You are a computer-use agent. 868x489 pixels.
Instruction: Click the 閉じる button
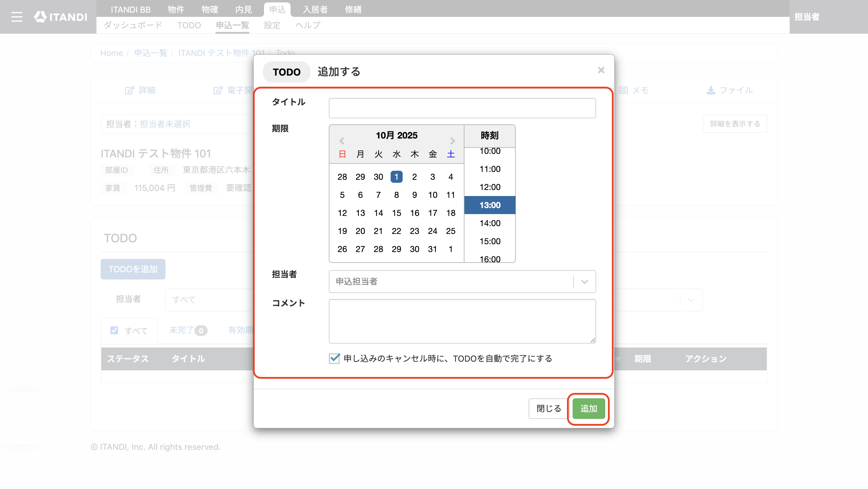[x=549, y=409]
